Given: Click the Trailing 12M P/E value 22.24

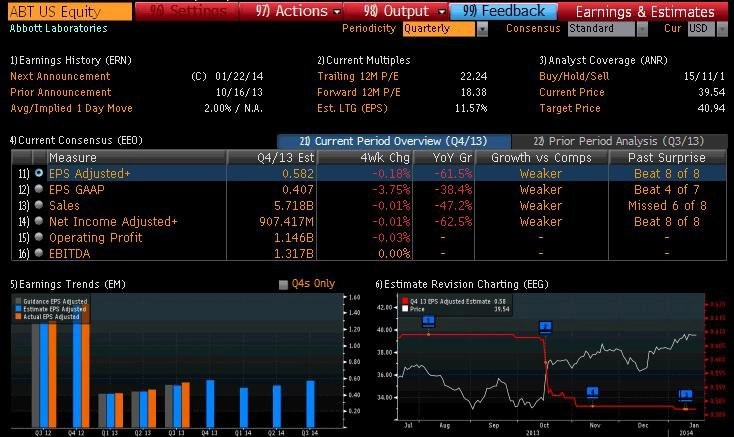Looking at the screenshot, I should 473,76.
